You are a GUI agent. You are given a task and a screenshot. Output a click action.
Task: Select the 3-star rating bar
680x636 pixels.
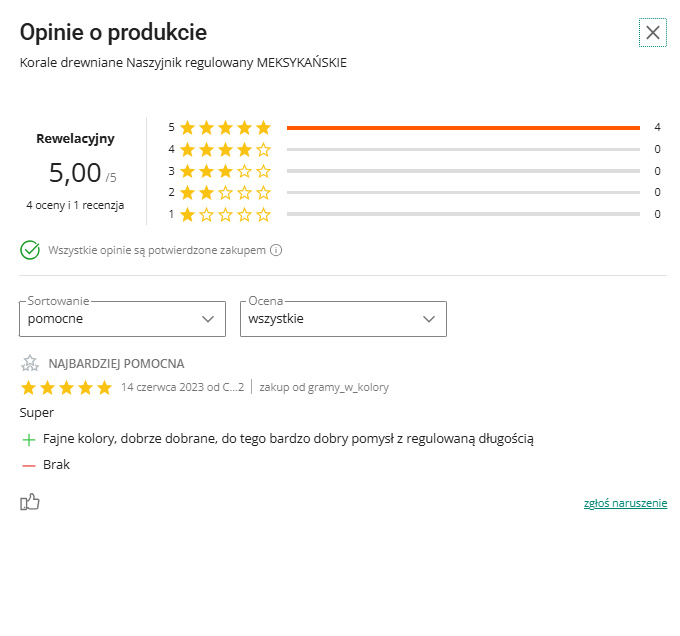[x=463, y=171]
